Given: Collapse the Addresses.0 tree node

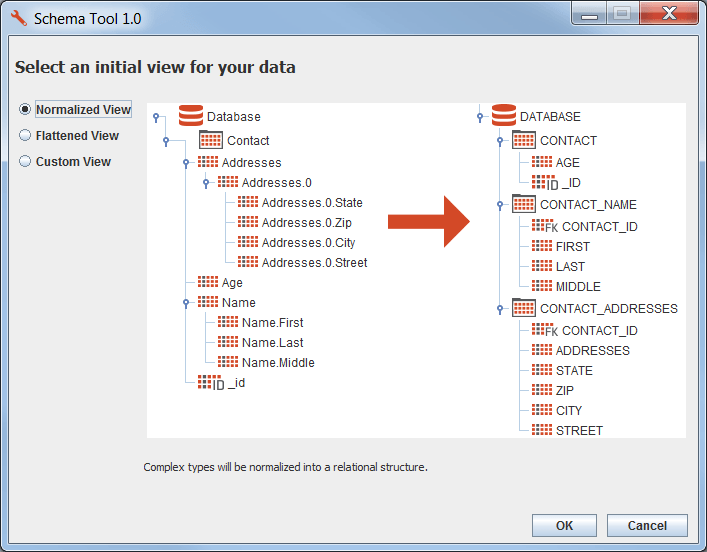Looking at the screenshot, I should coord(206,183).
